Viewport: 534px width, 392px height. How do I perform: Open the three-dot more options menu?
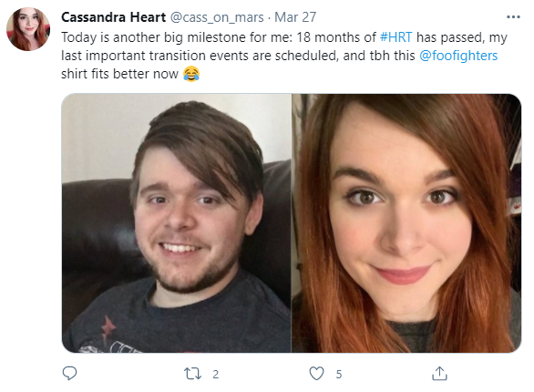pos(513,16)
